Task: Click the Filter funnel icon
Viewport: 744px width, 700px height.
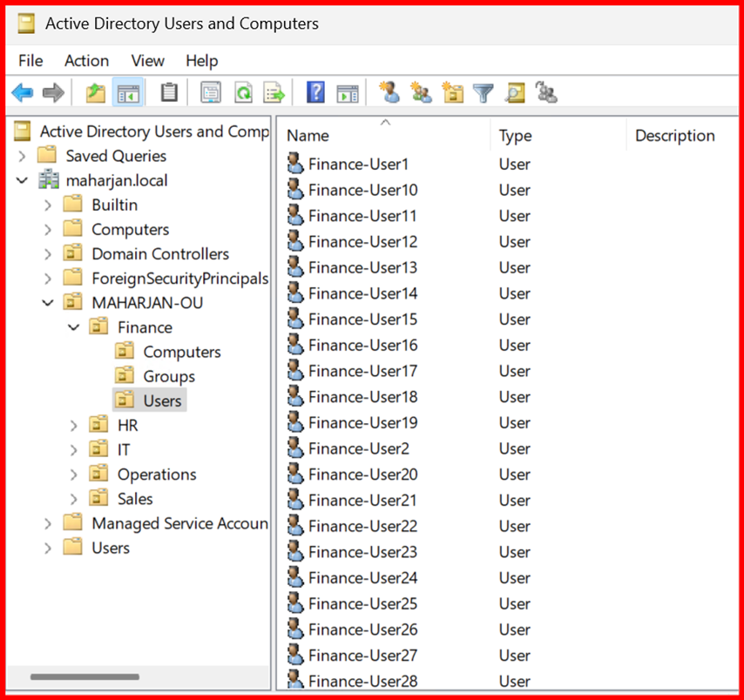Action: [484, 92]
